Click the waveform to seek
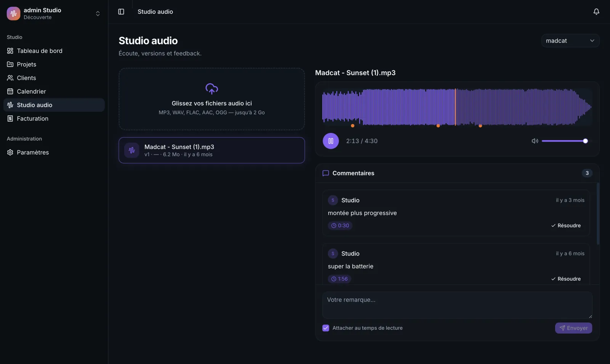 tap(457, 107)
